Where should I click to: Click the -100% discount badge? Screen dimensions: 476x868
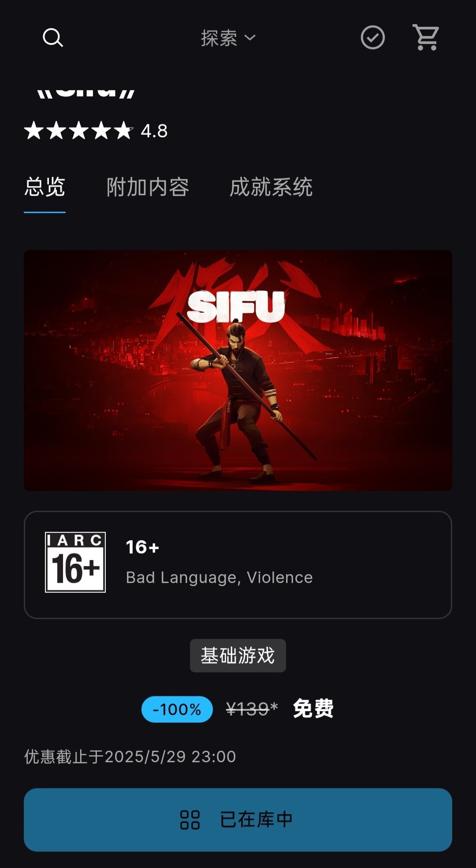click(177, 709)
